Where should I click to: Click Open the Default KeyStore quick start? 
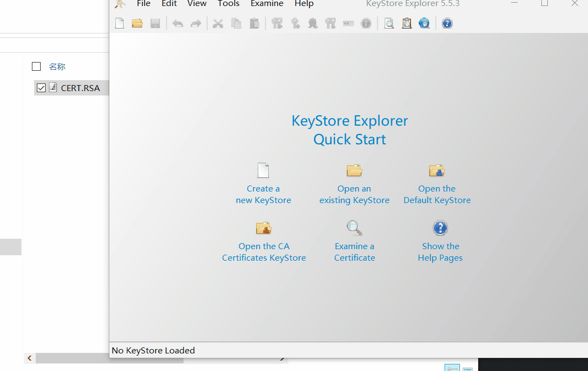point(437,184)
